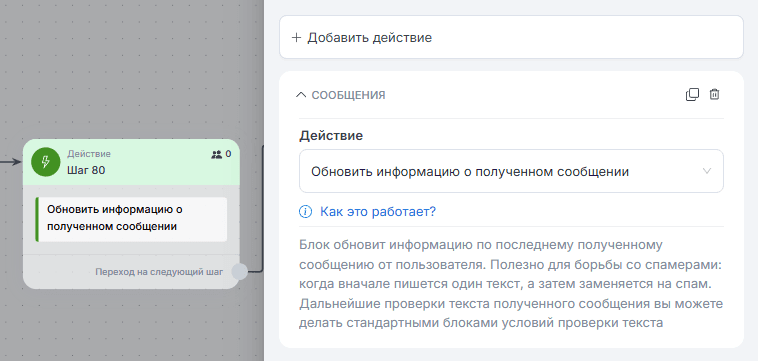Click the СООБЩЕНИЯ section header text
This screenshot has height=361, width=758.
pyautogui.click(x=348, y=95)
